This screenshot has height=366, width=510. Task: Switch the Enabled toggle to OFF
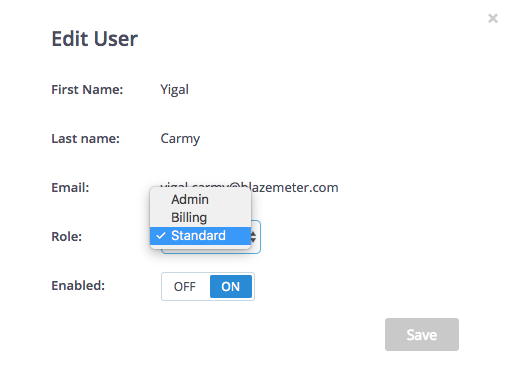[185, 287]
